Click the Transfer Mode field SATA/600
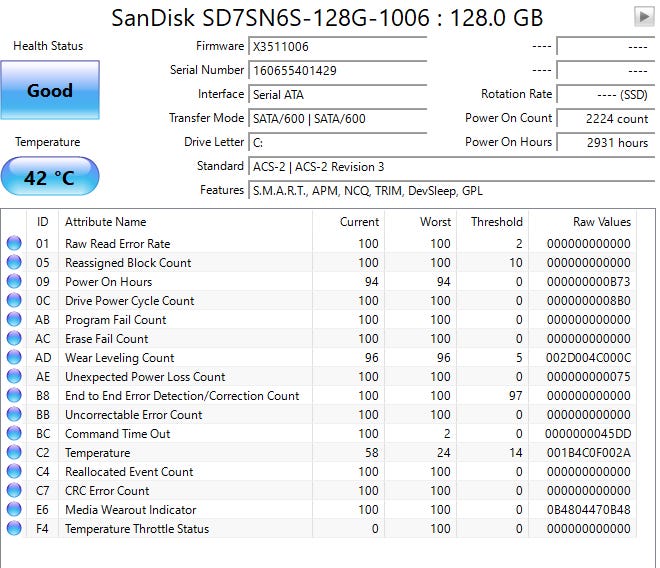660x568 pixels. pos(338,118)
